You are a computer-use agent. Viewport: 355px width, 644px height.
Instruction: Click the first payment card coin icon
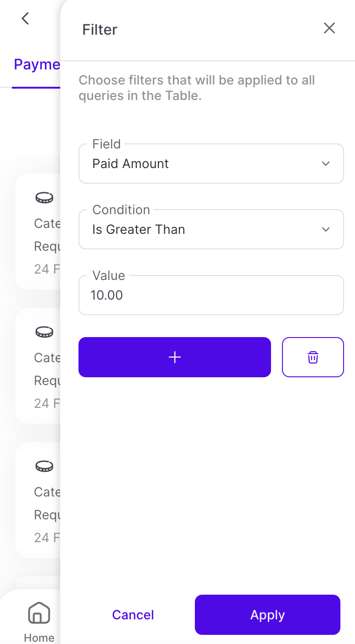[x=44, y=198]
